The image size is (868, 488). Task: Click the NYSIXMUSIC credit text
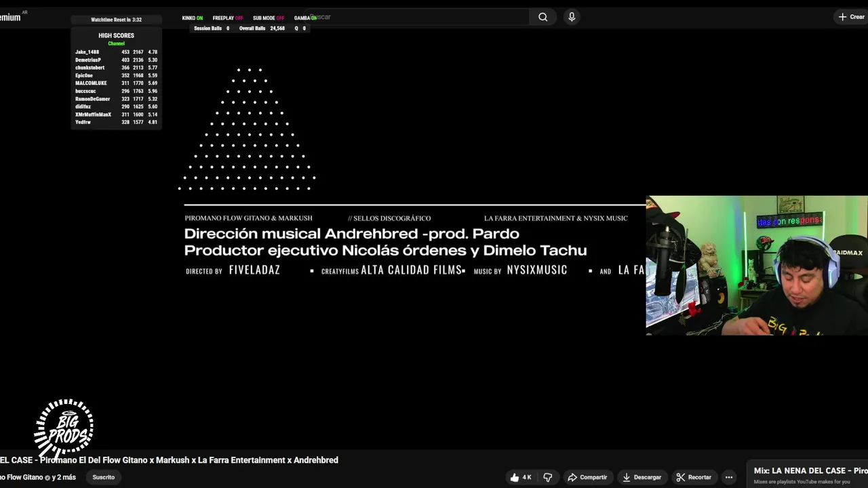(537, 270)
